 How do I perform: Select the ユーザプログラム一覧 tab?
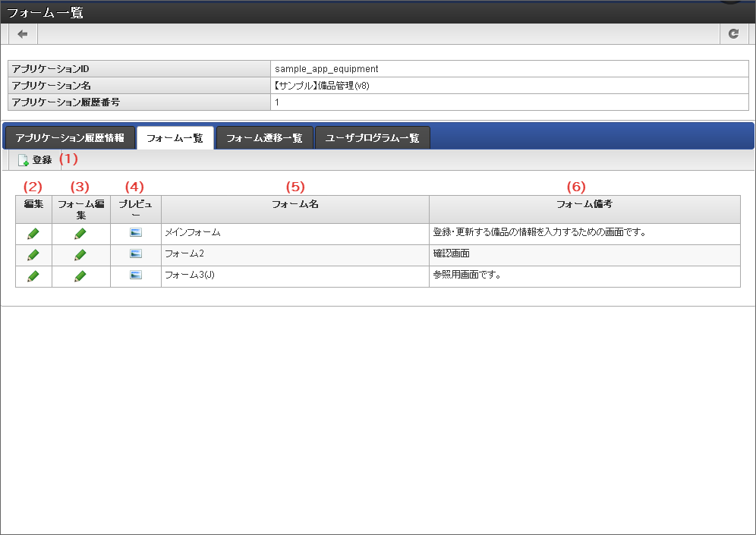[x=373, y=137]
